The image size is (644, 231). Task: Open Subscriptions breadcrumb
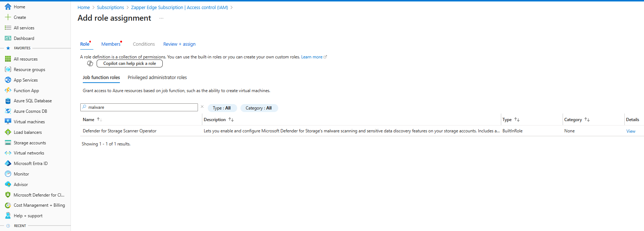[x=110, y=8]
